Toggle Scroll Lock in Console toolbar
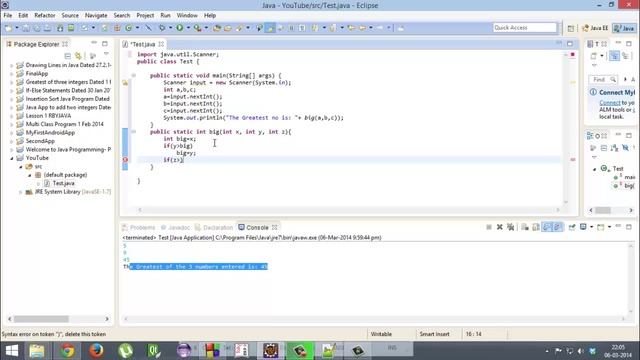 pos(536,227)
